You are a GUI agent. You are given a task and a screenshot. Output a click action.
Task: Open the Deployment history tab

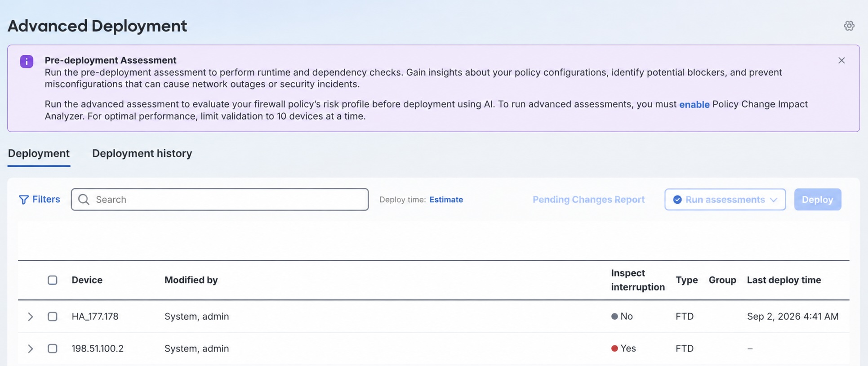142,153
